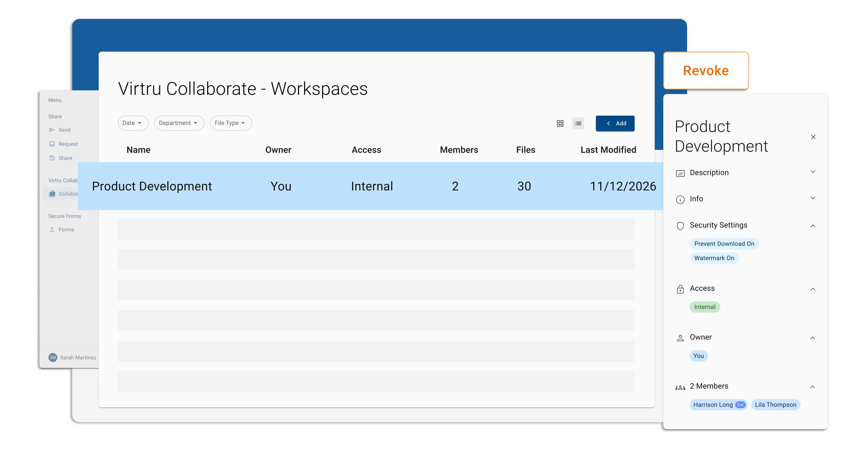Expand the Description section chevron
868x451 pixels.
click(x=813, y=172)
